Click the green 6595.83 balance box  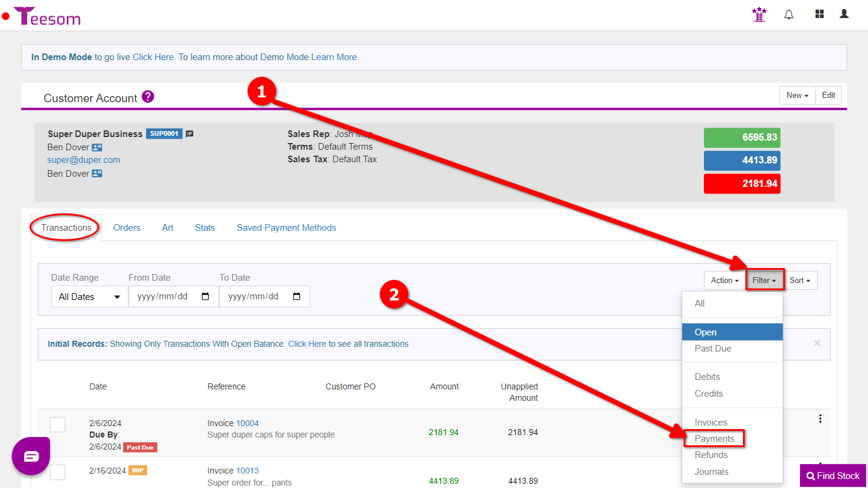(x=742, y=138)
